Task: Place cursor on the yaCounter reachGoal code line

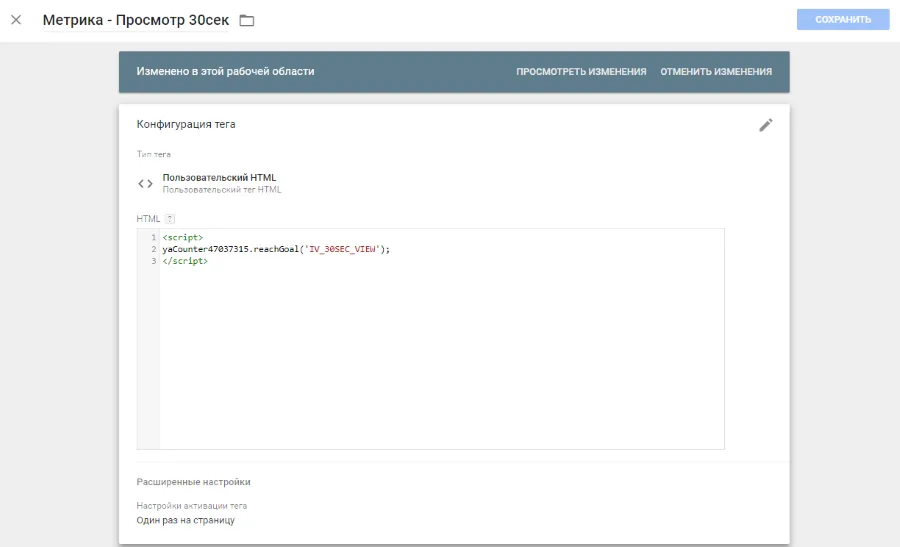Action: [275, 249]
